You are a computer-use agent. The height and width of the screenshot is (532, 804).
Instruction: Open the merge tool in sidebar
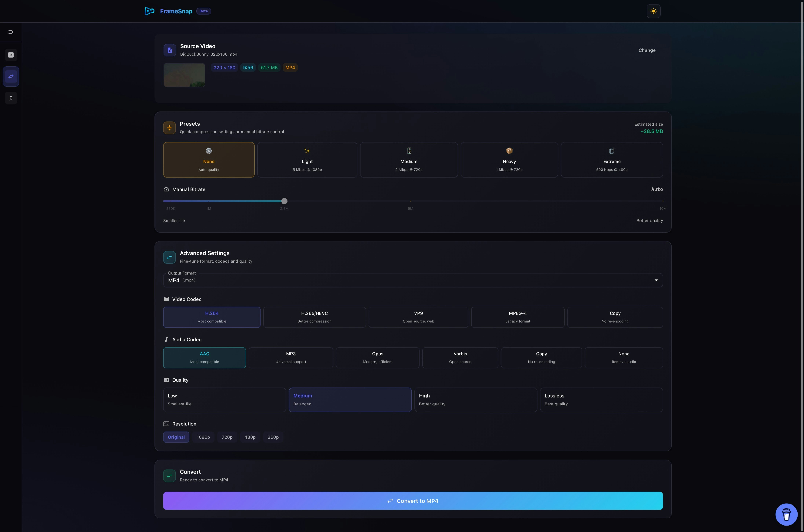pyautogui.click(x=11, y=98)
